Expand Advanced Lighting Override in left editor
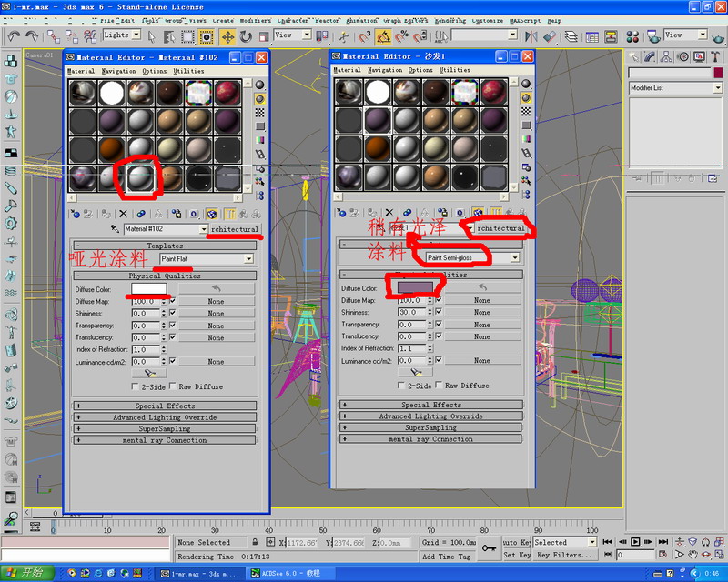The image size is (728, 582). [165, 417]
